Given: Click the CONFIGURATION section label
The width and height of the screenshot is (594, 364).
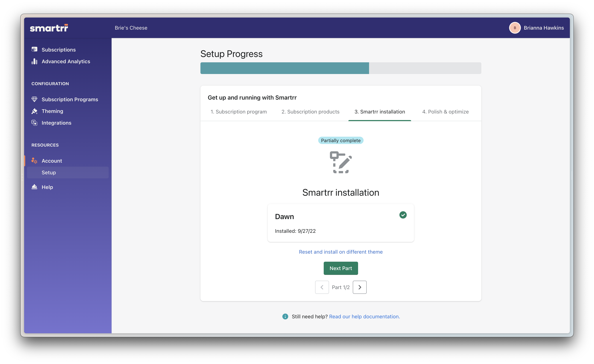Looking at the screenshot, I should click(50, 84).
